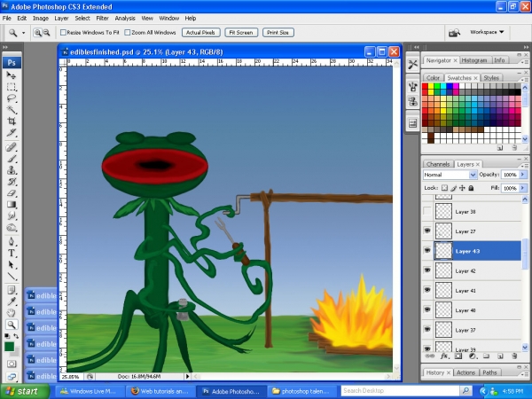Hide Layer 42 with eye icon
The width and height of the screenshot is (532, 399).
(x=427, y=270)
